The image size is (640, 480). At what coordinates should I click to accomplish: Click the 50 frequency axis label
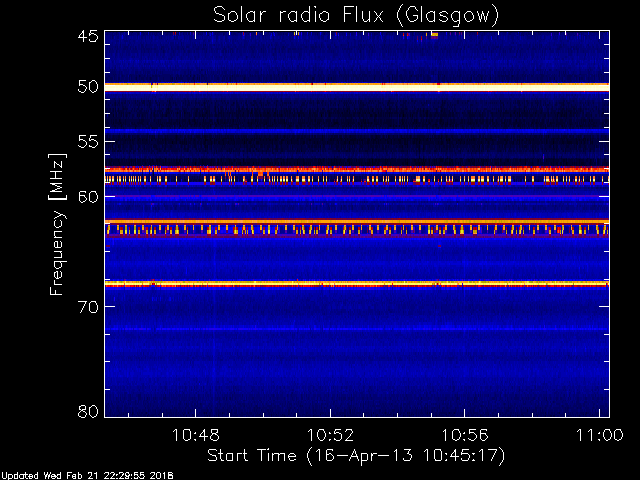click(88, 87)
